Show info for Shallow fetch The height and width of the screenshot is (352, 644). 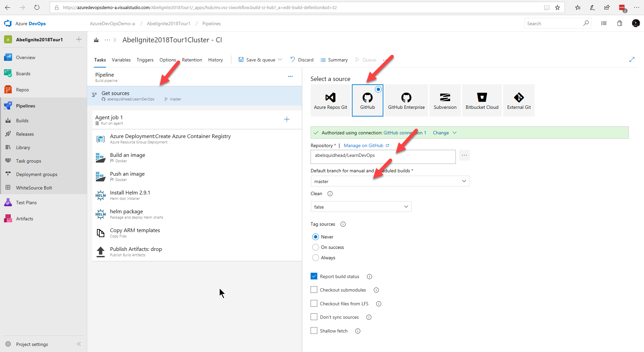coord(358,331)
